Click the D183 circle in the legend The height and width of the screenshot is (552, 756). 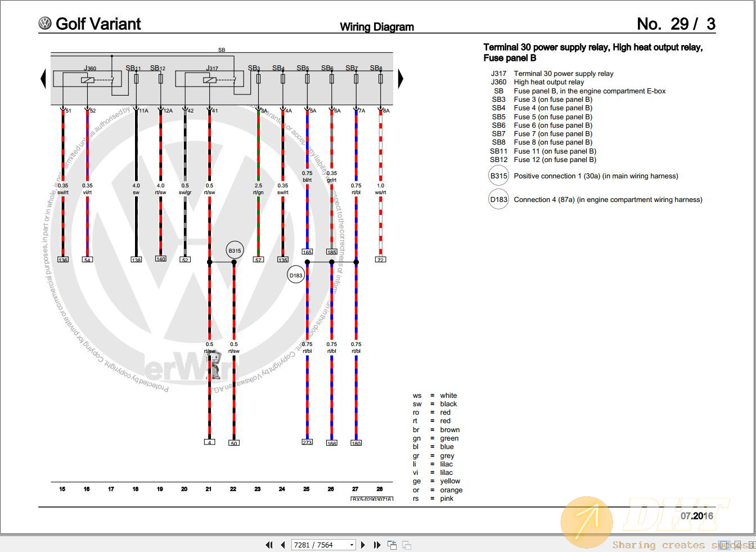click(498, 199)
